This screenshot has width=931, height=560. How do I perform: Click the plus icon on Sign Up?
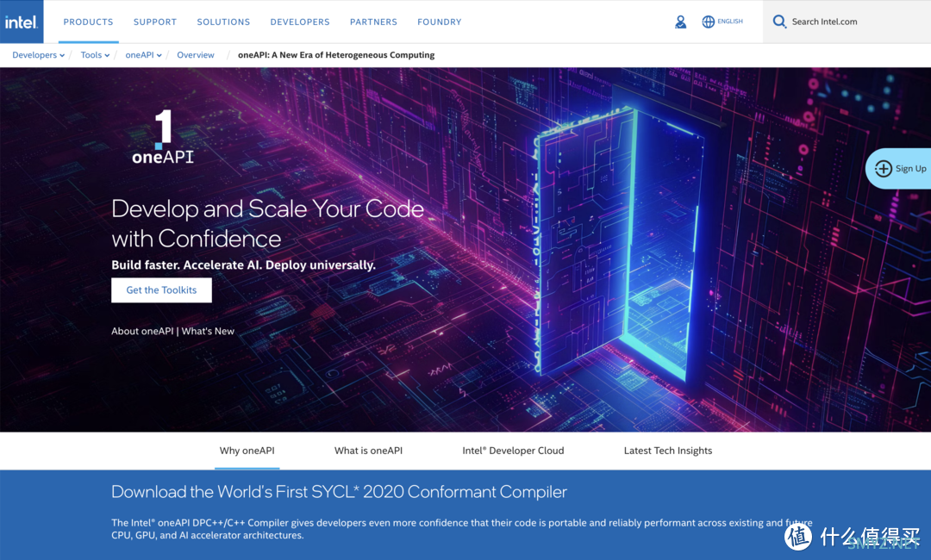883,169
